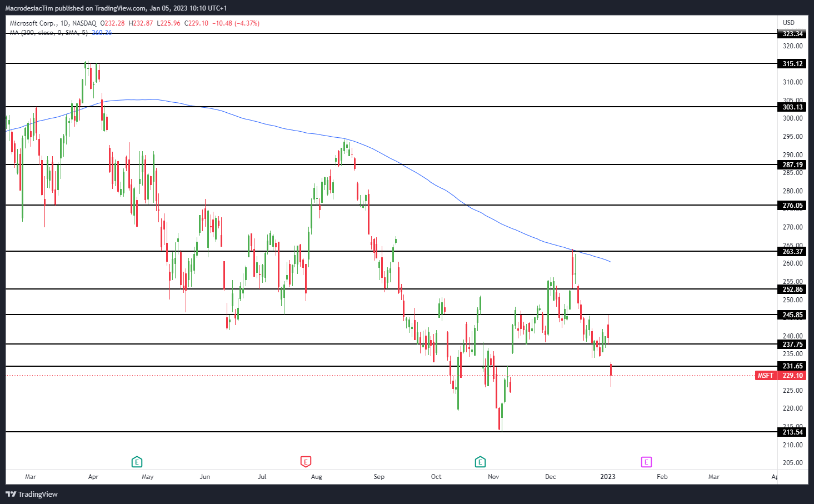This screenshot has width=814, height=504.
Task: Select the 323.34 horizontal line label
Action: (792, 34)
